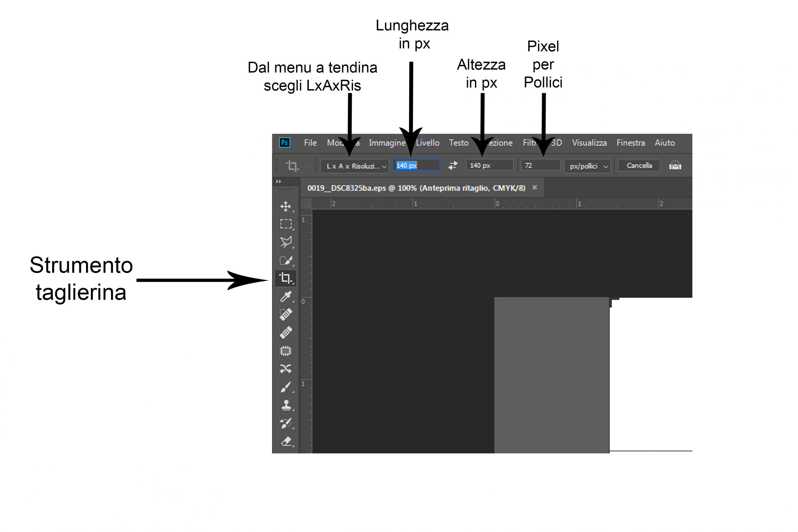
Task: Select the Quick Selection tool
Action: point(286,260)
